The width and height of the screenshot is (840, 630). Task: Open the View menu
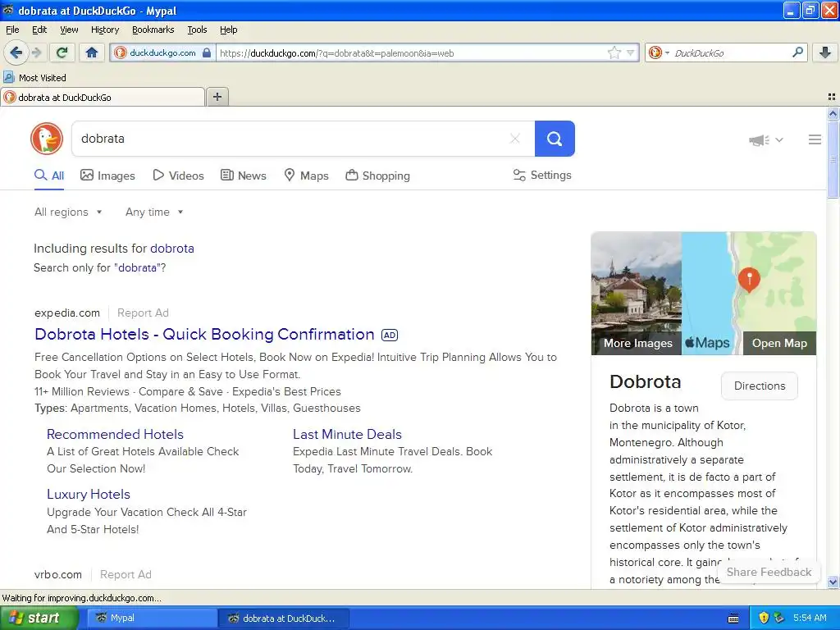point(69,30)
